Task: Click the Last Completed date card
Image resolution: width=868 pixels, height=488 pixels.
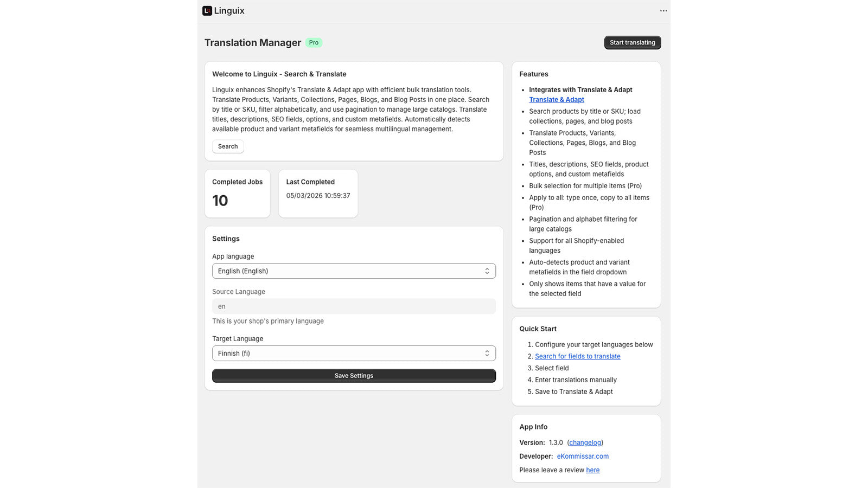Action: click(x=318, y=194)
